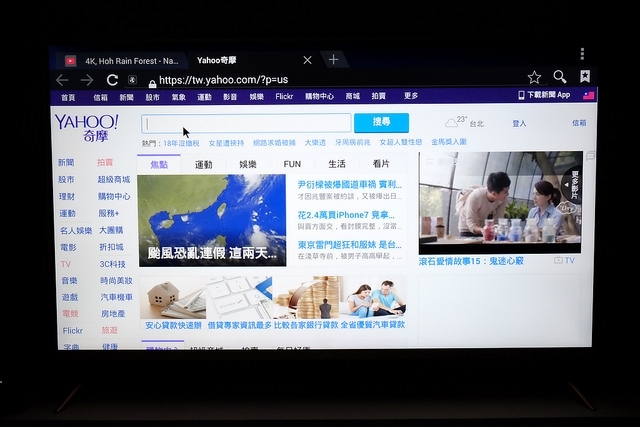Open the typhoon satellite news image
The width and height of the screenshot is (640, 427).
212,220
